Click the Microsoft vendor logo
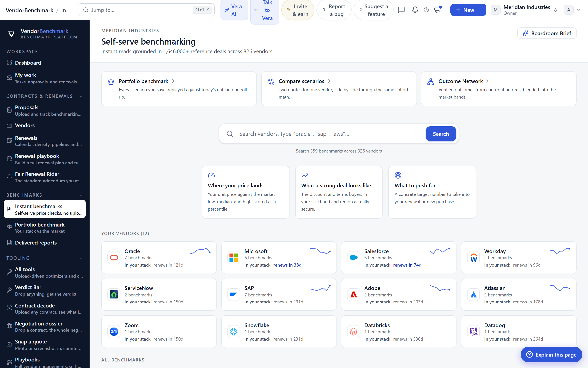This screenshot has width=588, height=368. click(234, 258)
